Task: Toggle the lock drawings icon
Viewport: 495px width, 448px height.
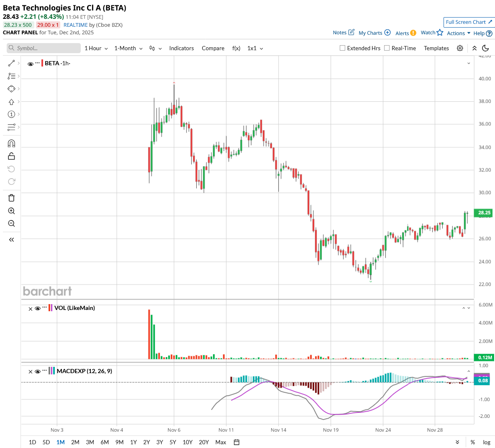Action: click(x=11, y=156)
